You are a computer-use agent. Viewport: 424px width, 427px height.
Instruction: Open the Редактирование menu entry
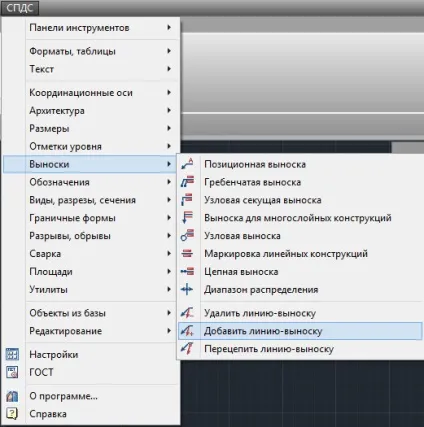click(x=89, y=331)
